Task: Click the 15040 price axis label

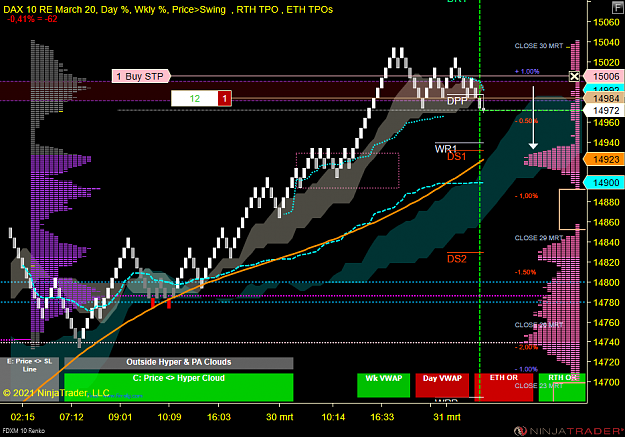Action: [x=606, y=42]
